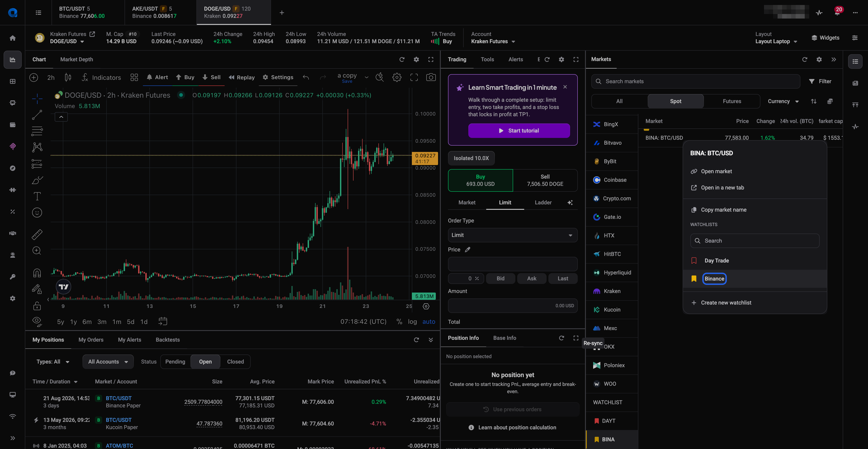
Task: Collapse the My Positions panel
Action: (x=431, y=340)
